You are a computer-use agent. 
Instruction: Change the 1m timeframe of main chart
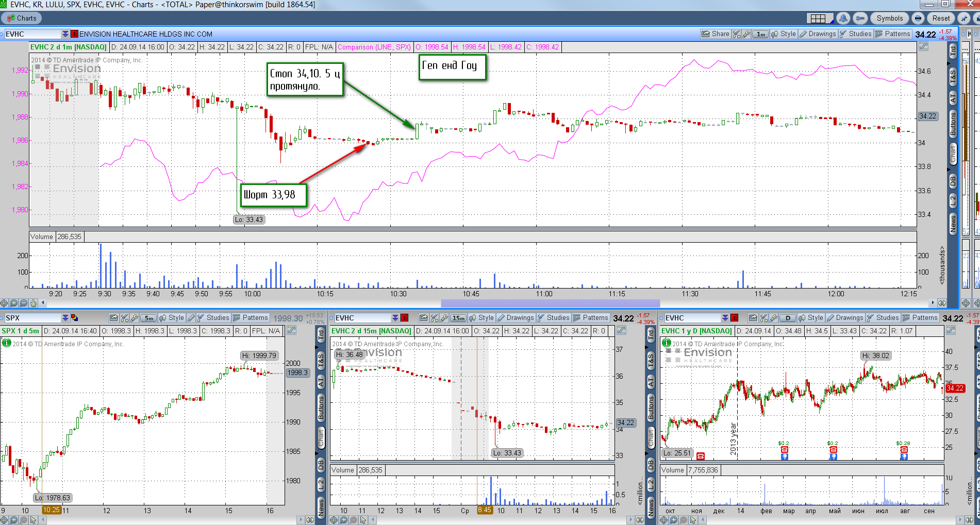[x=760, y=34]
